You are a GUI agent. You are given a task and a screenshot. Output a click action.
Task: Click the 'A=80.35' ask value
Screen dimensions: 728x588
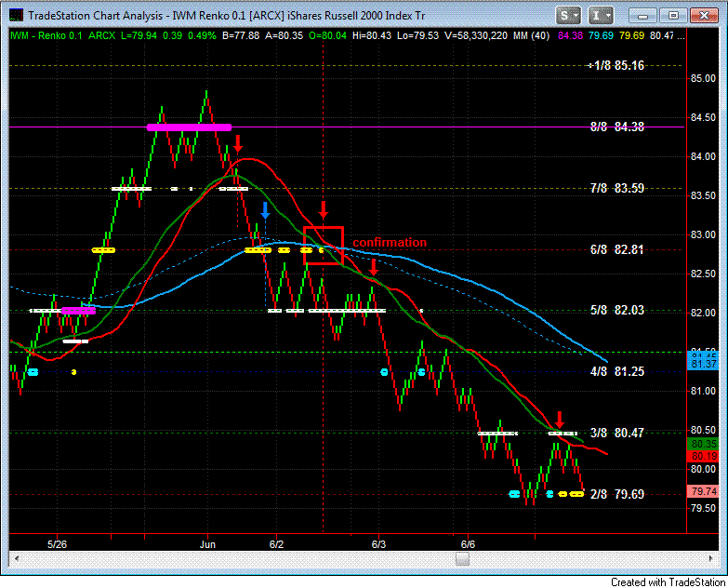coord(285,35)
